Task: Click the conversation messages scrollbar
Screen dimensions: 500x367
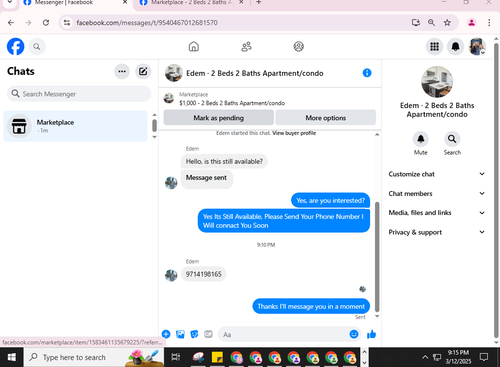Action: click(x=377, y=257)
